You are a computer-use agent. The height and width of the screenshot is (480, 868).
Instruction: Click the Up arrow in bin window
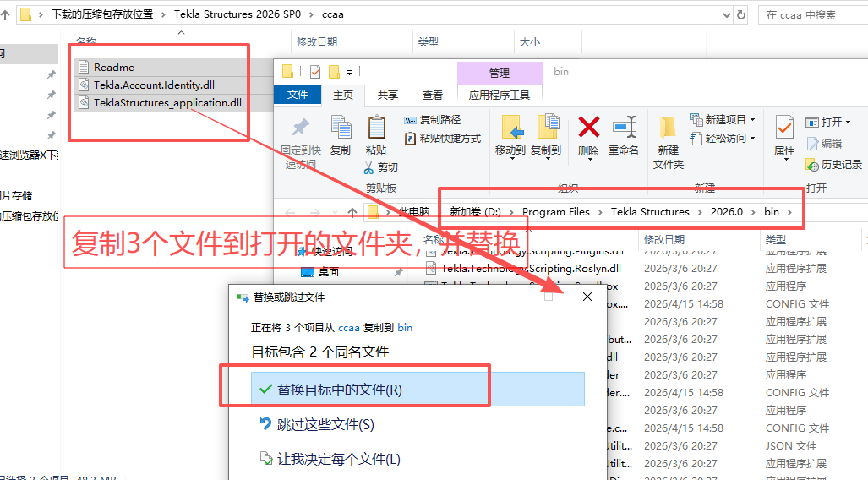pyautogui.click(x=352, y=212)
